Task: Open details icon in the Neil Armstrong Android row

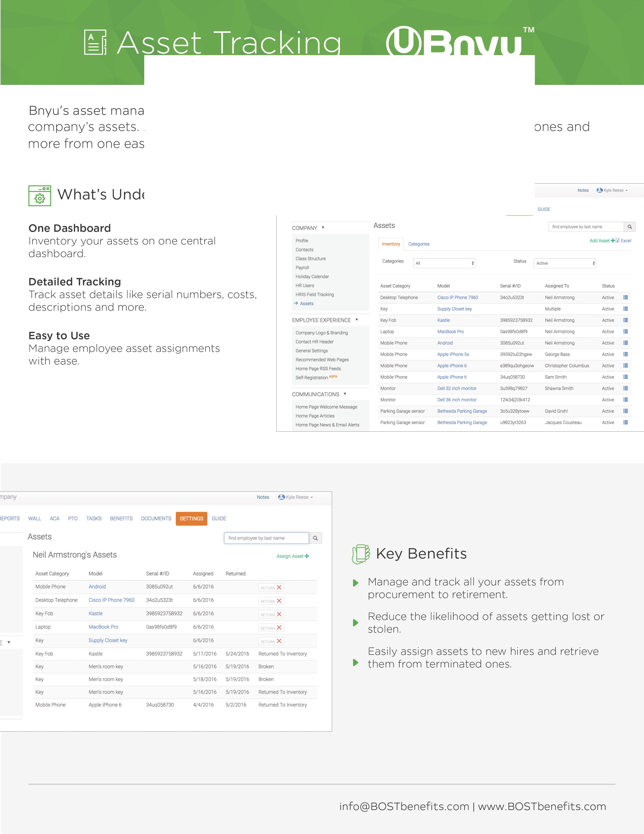Action: 625,343
